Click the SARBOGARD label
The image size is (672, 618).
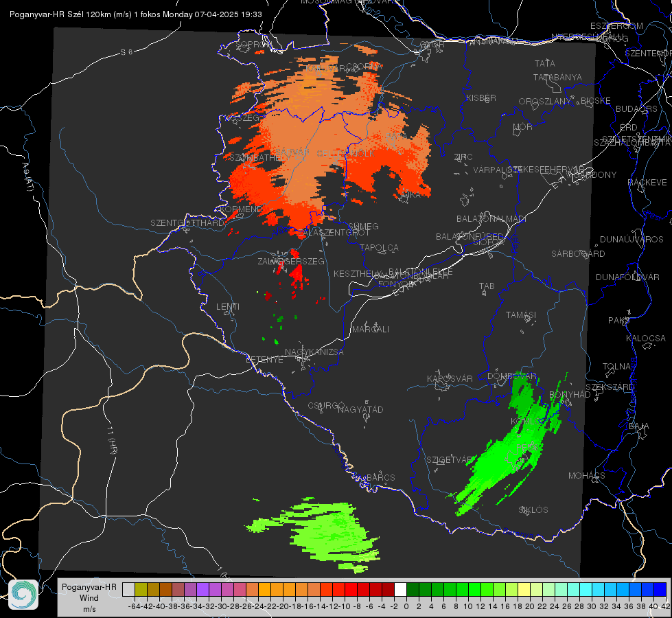(578, 254)
